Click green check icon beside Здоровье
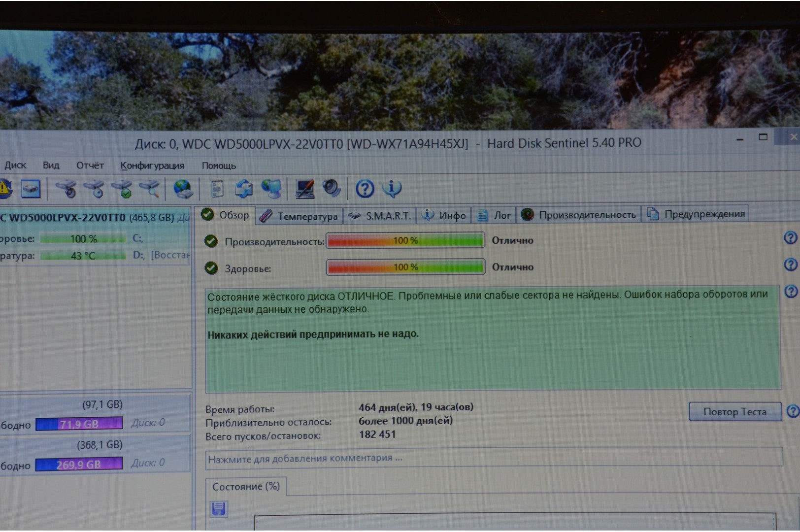Viewport: 800px width, 532px height. pos(211,268)
